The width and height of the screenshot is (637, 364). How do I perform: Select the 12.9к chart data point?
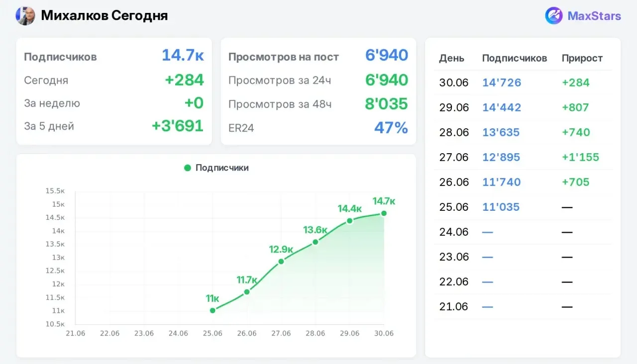click(x=281, y=261)
